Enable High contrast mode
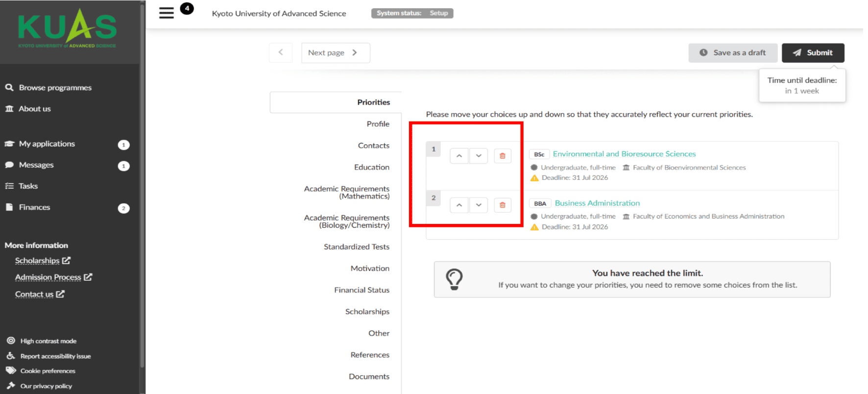868x394 pixels. pos(42,341)
